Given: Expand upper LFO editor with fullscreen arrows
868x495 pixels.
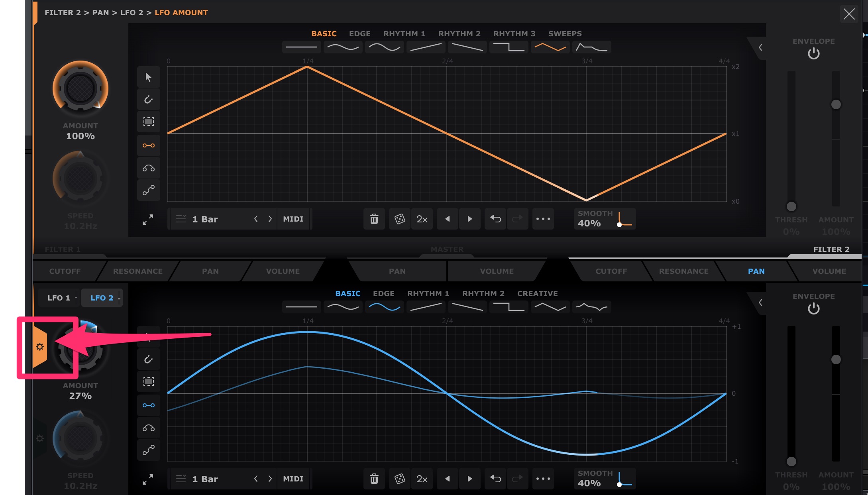Looking at the screenshot, I should pos(148,220).
